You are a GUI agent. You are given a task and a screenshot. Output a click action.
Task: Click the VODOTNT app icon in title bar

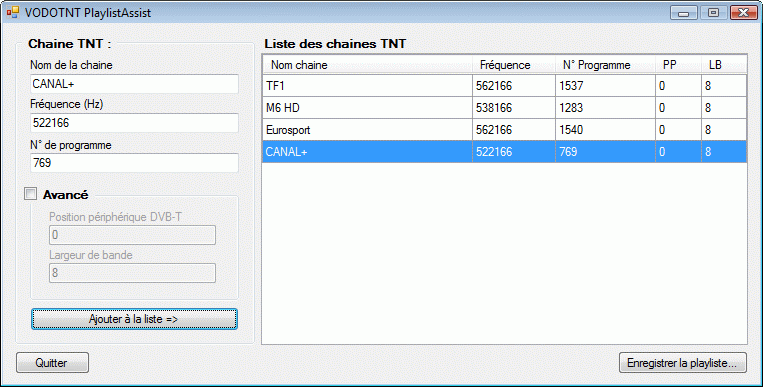coord(13,12)
